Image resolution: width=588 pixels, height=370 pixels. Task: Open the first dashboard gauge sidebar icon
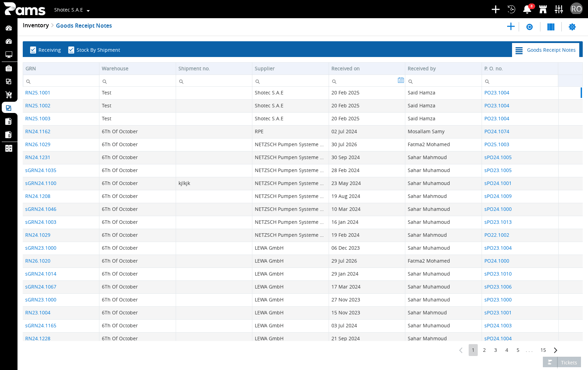click(9, 28)
